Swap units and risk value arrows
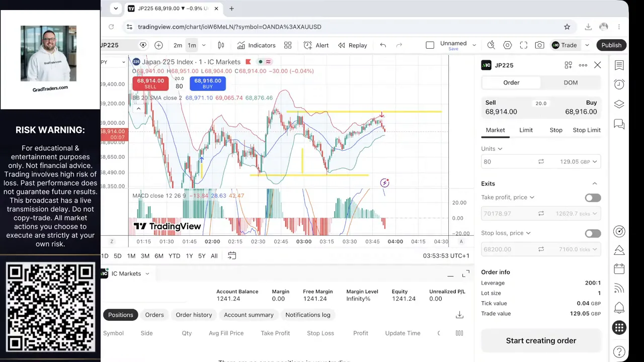 (541, 161)
